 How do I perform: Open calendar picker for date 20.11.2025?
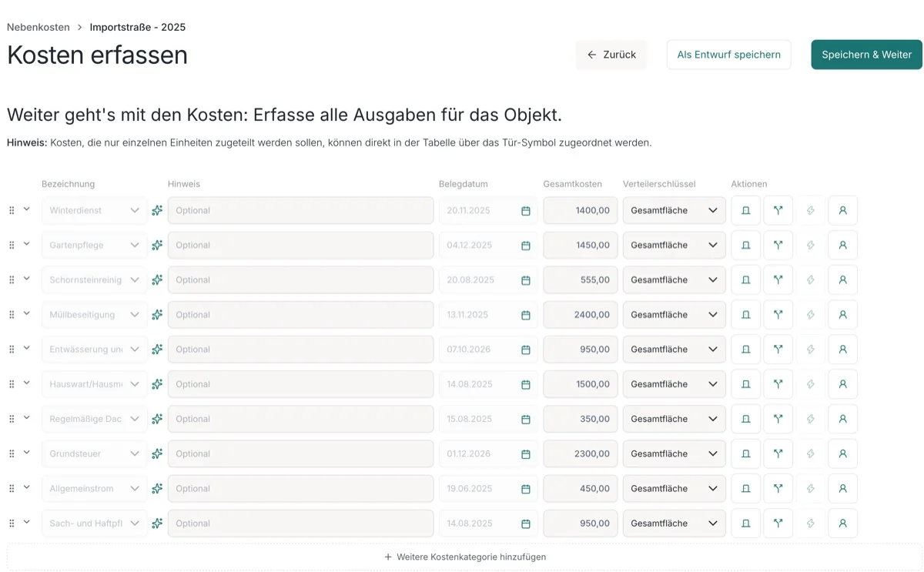(x=526, y=210)
